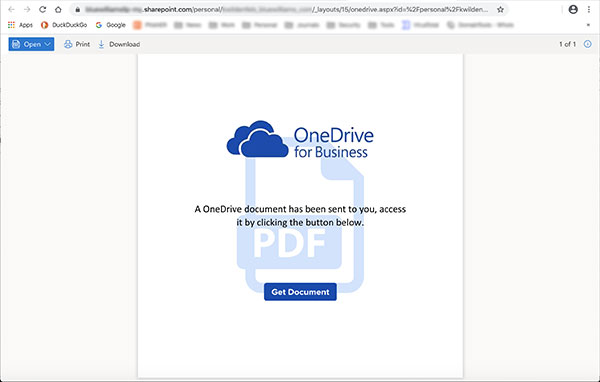This screenshot has height=382, width=600.
Task: Go back to the previous page
Action: [x=11, y=10]
